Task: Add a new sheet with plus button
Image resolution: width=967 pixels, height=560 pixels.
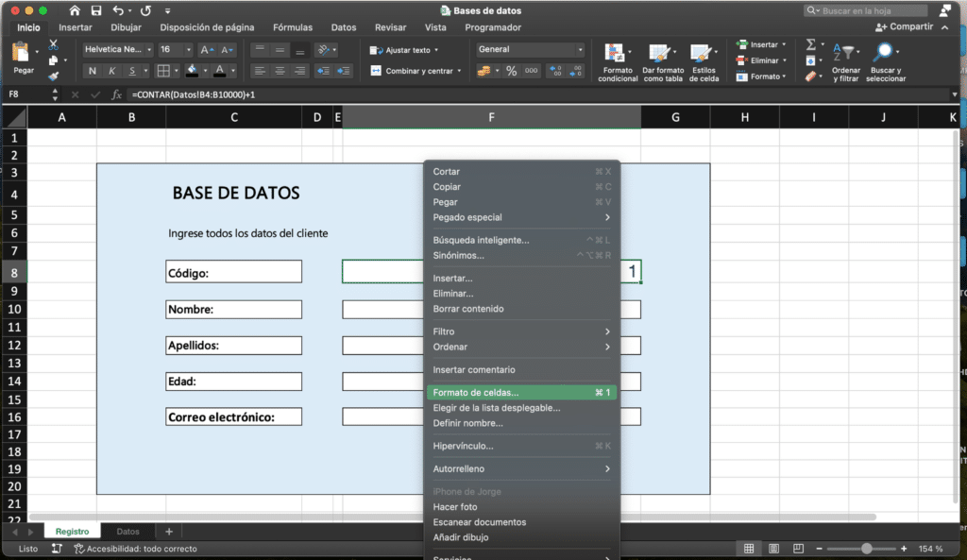Action: (x=169, y=532)
